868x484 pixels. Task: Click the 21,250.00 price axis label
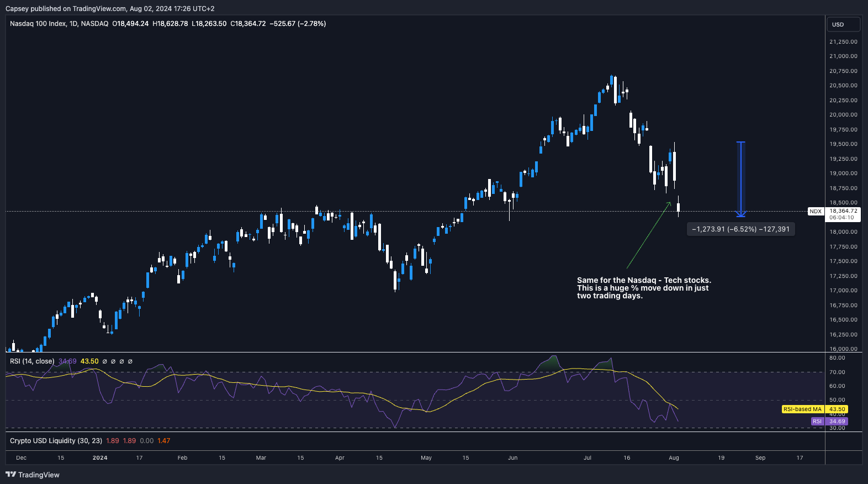pyautogui.click(x=843, y=42)
